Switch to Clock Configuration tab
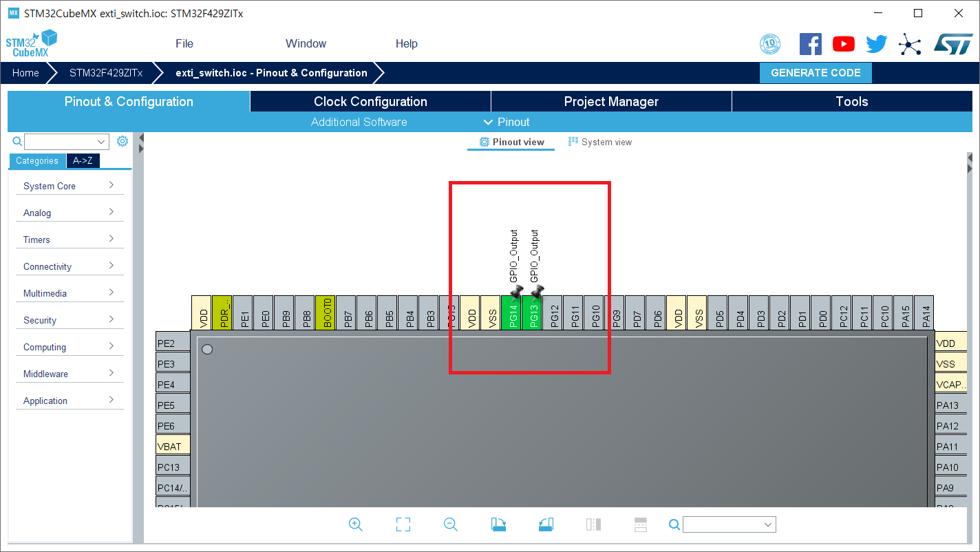The image size is (980, 552). coord(370,101)
